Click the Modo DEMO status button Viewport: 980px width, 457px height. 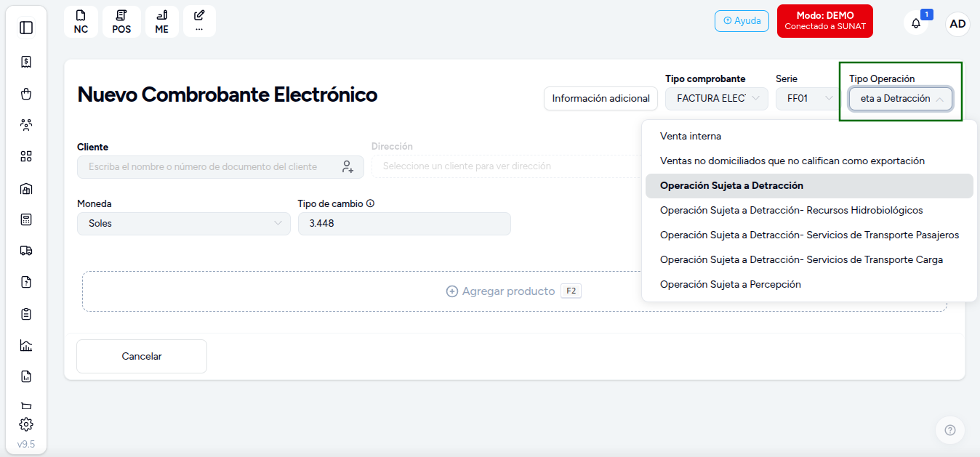[x=825, y=21]
